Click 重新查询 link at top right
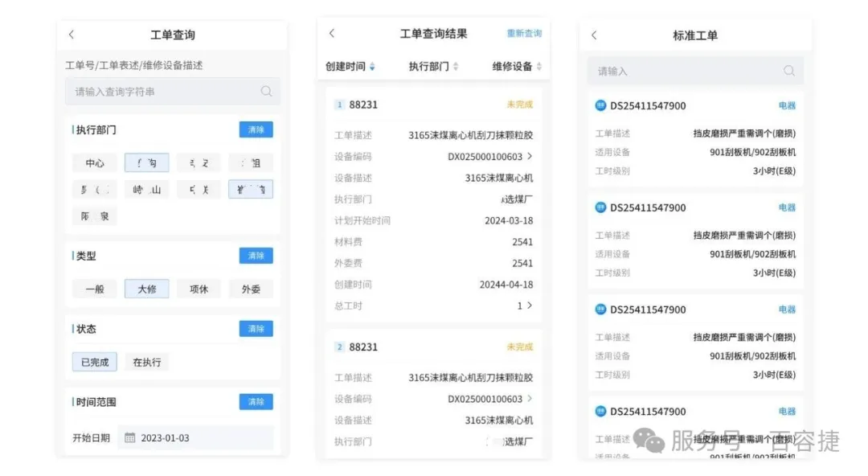The image size is (868, 476). coord(524,34)
